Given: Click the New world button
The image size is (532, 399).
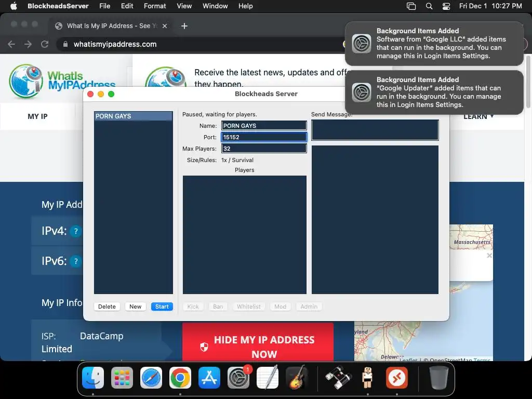Looking at the screenshot, I should pos(136,307).
